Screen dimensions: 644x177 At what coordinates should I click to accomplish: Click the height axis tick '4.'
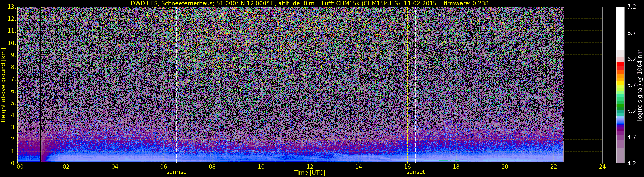coord(13,115)
